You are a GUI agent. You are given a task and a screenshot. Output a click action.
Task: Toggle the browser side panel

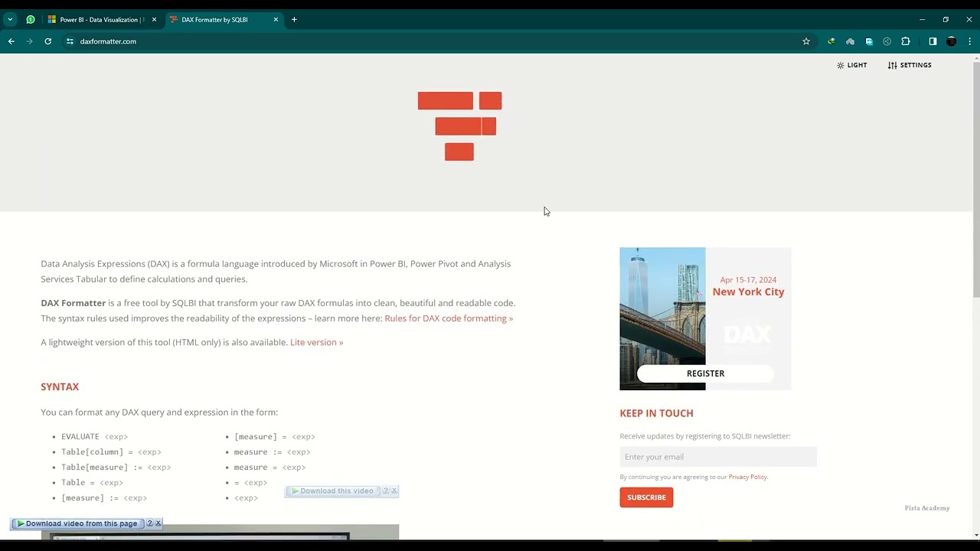tap(933, 41)
